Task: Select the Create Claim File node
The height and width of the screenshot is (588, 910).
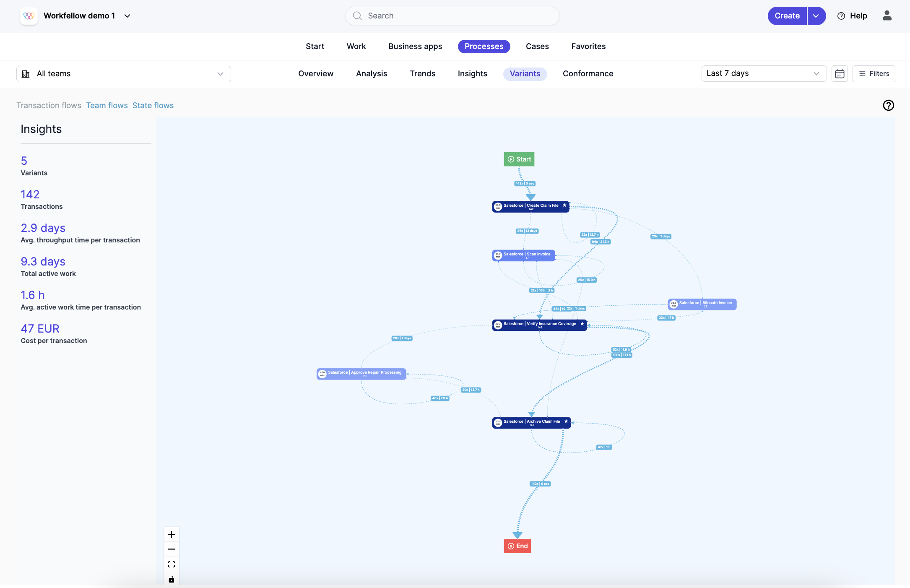Action: (531, 207)
